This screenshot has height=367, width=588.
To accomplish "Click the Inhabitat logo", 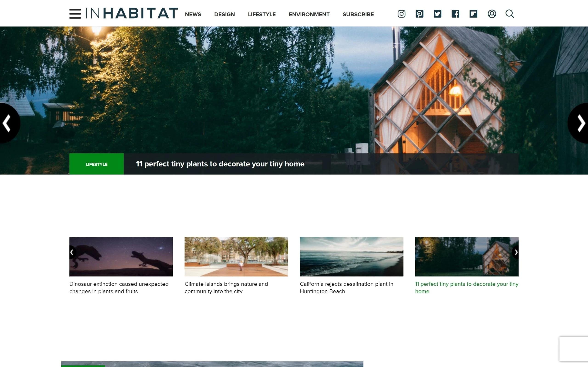I will pyautogui.click(x=133, y=13).
